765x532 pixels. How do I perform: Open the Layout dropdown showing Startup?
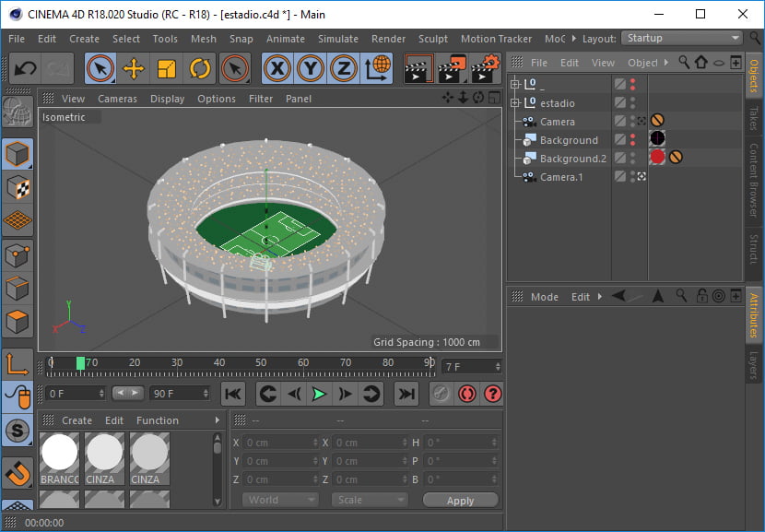[x=682, y=39]
